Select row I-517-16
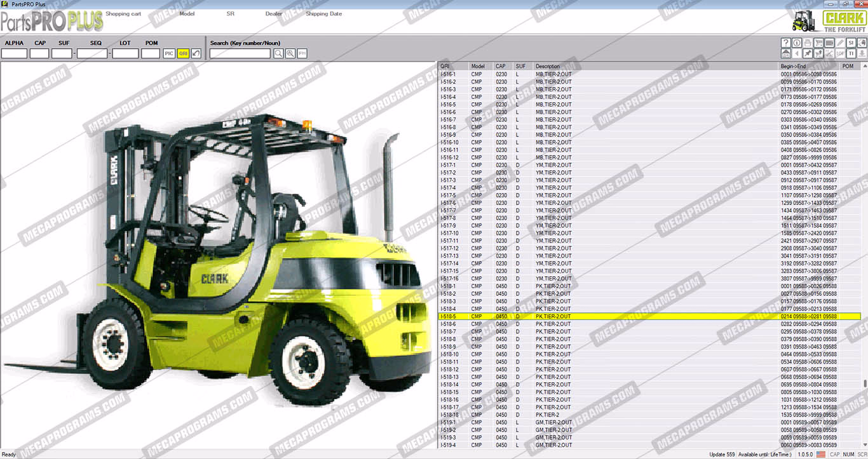 [x=649, y=279]
